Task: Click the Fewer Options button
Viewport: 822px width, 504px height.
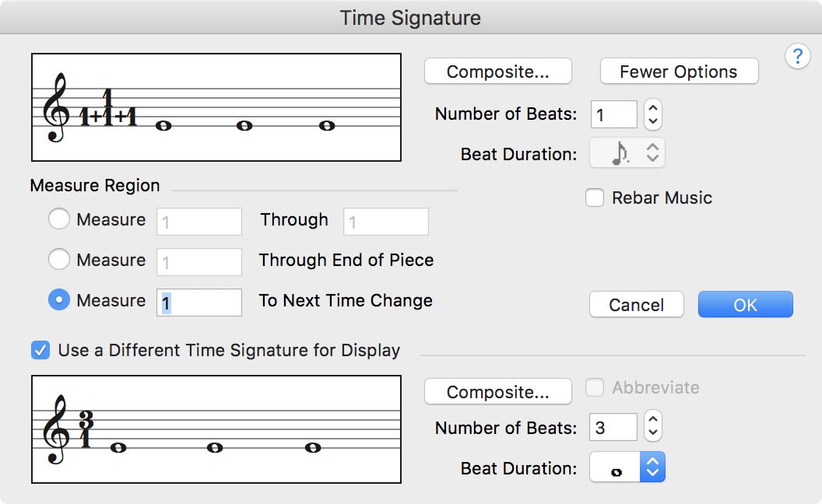Action: tap(679, 72)
